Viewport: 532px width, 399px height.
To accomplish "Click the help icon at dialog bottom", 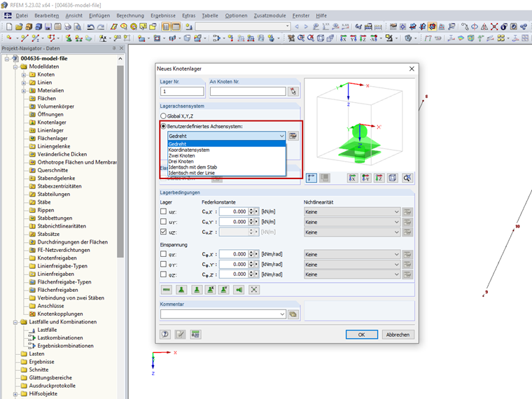I will (x=165, y=335).
